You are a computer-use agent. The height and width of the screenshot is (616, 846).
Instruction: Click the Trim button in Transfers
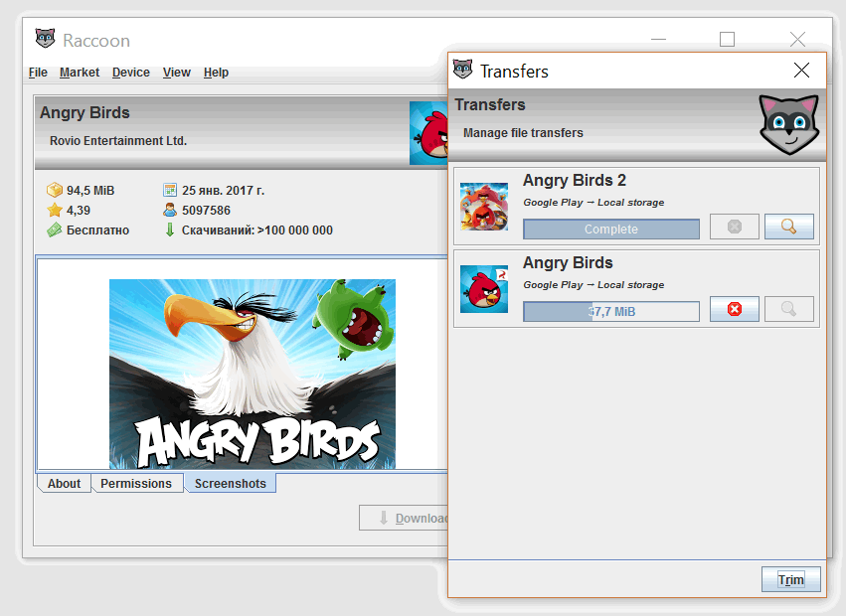pos(791,579)
